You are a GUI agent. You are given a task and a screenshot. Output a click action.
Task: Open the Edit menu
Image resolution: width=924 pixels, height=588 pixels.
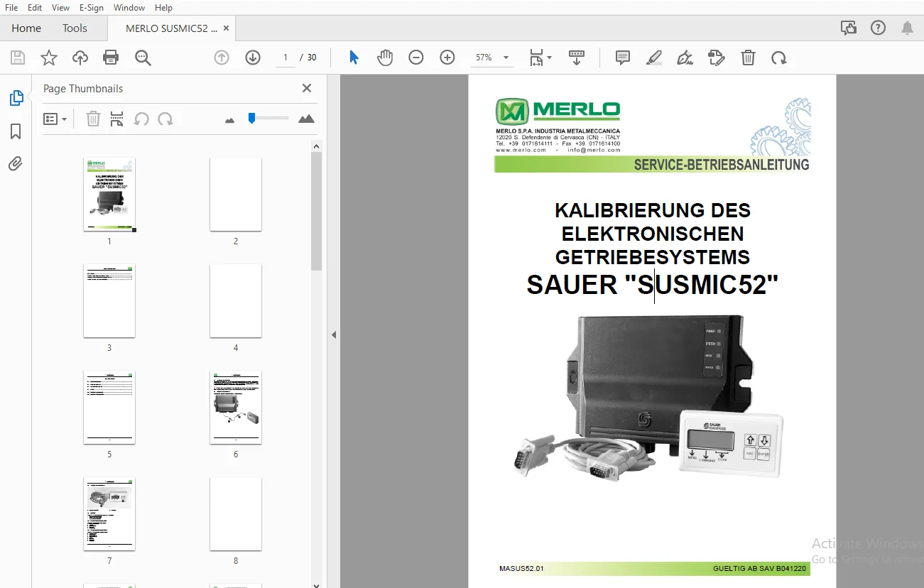pos(35,7)
